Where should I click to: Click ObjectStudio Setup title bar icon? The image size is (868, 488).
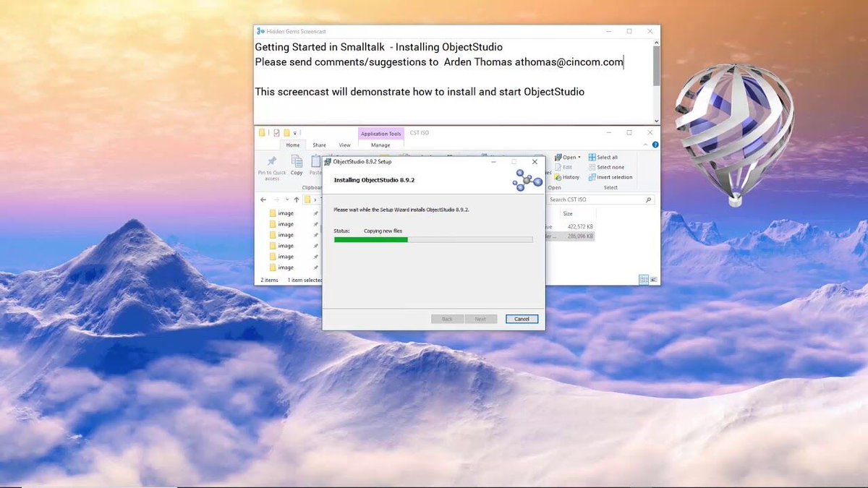[328, 161]
